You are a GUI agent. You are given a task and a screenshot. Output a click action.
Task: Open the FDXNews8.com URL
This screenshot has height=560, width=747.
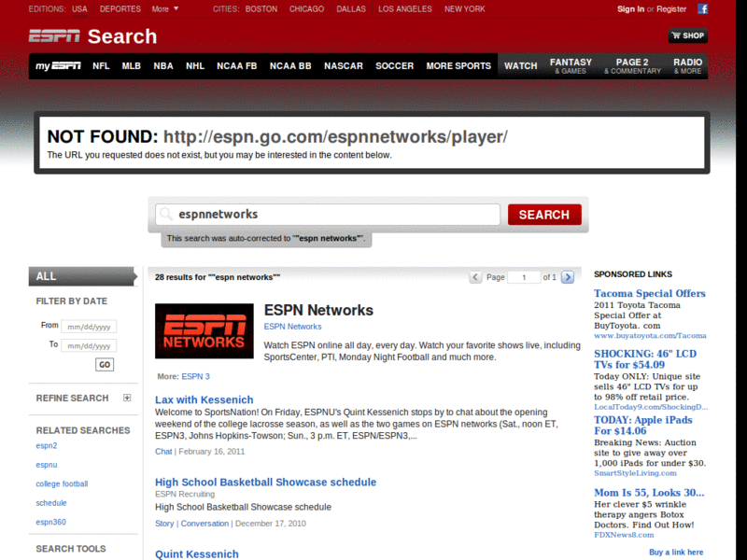pos(624,535)
